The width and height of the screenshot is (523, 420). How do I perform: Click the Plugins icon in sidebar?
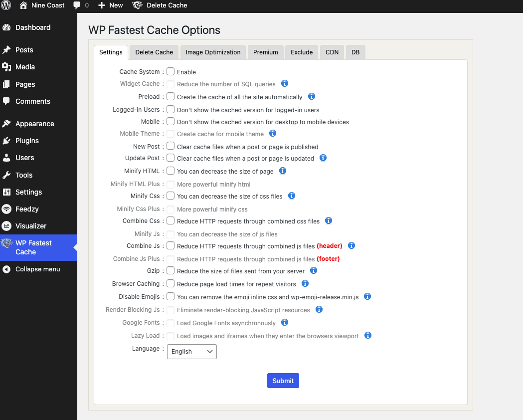pos(6,141)
